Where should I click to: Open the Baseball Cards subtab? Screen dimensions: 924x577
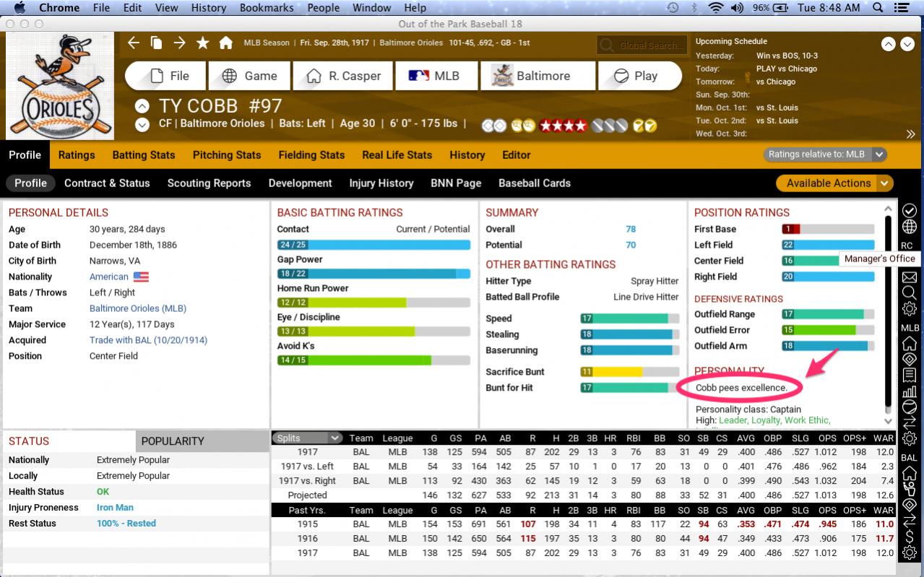click(535, 183)
